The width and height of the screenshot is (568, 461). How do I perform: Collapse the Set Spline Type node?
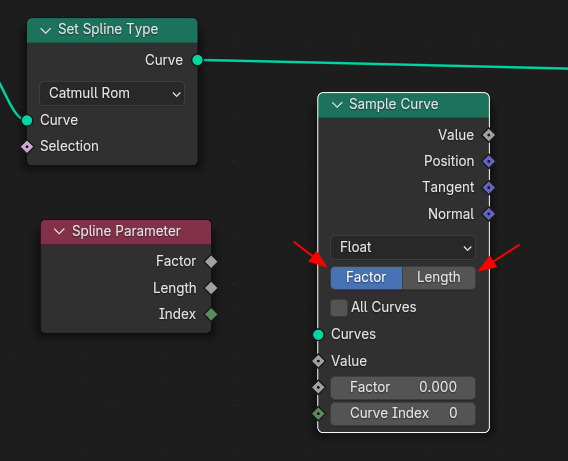click(x=46, y=30)
